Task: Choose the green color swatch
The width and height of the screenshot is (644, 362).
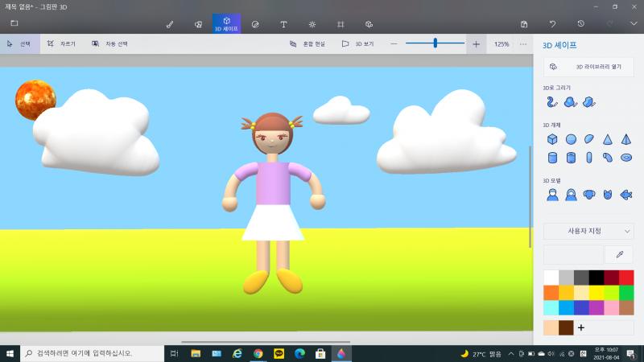Action: tap(626, 293)
